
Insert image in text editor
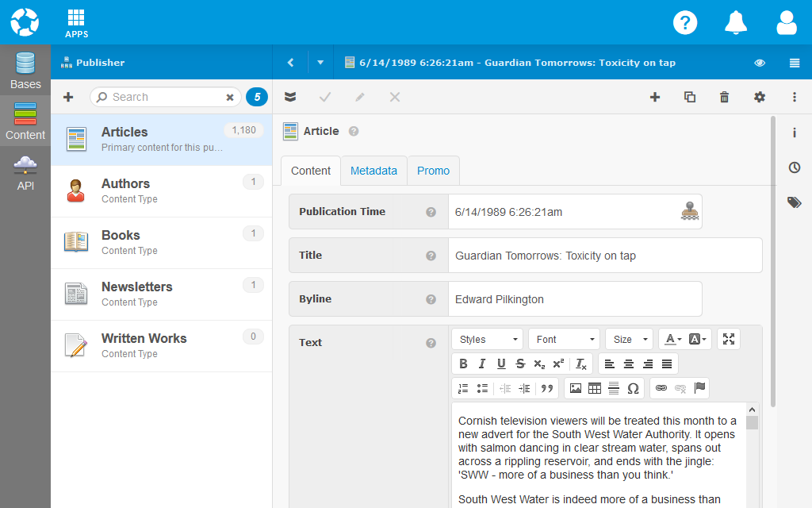(576, 388)
